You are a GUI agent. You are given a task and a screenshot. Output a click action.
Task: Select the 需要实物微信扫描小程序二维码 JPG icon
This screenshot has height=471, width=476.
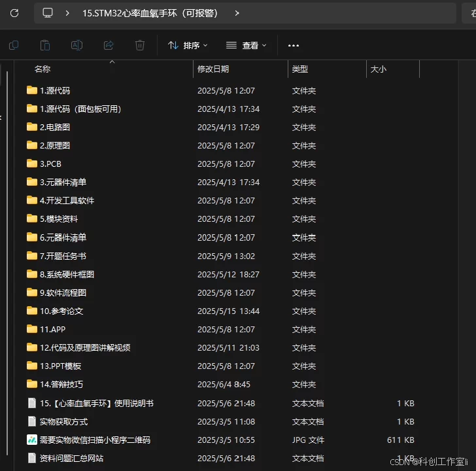[x=32, y=440]
